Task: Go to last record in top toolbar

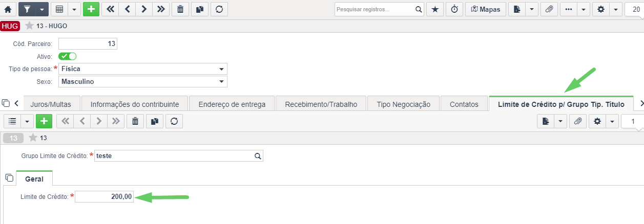Action: tap(161, 9)
